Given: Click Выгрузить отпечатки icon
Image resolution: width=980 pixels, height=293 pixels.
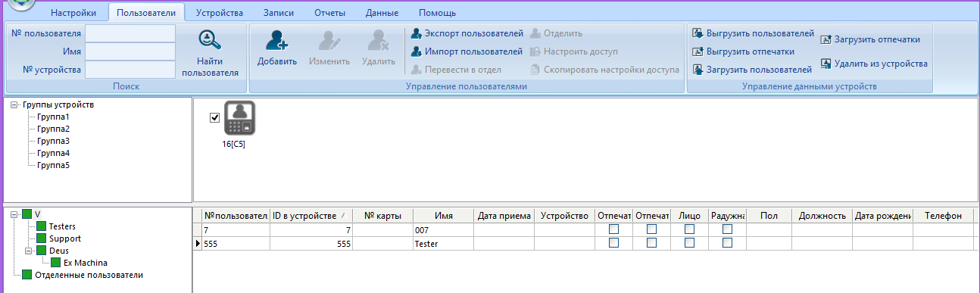Looking at the screenshot, I should click(698, 51).
